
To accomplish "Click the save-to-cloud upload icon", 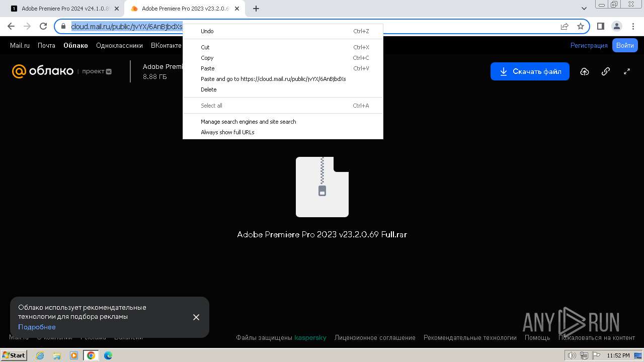I will point(585,71).
